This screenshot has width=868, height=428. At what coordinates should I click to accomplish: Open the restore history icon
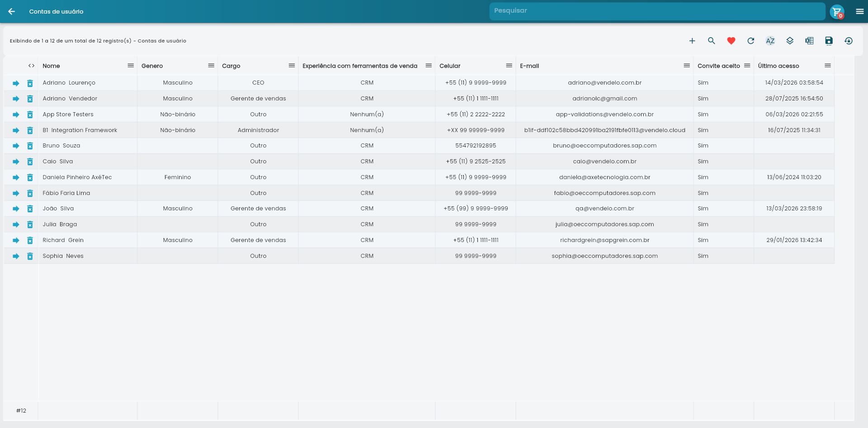click(x=849, y=41)
